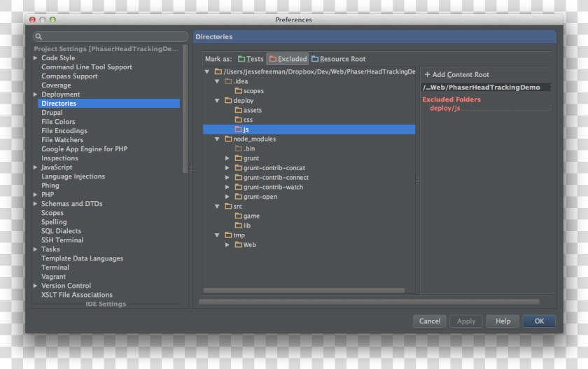The image size is (588, 369).
Task: Open the Inspections settings page
Action: [59, 158]
